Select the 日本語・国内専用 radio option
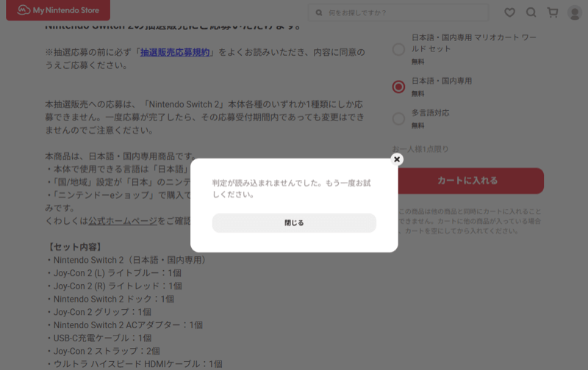 tap(398, 87)
